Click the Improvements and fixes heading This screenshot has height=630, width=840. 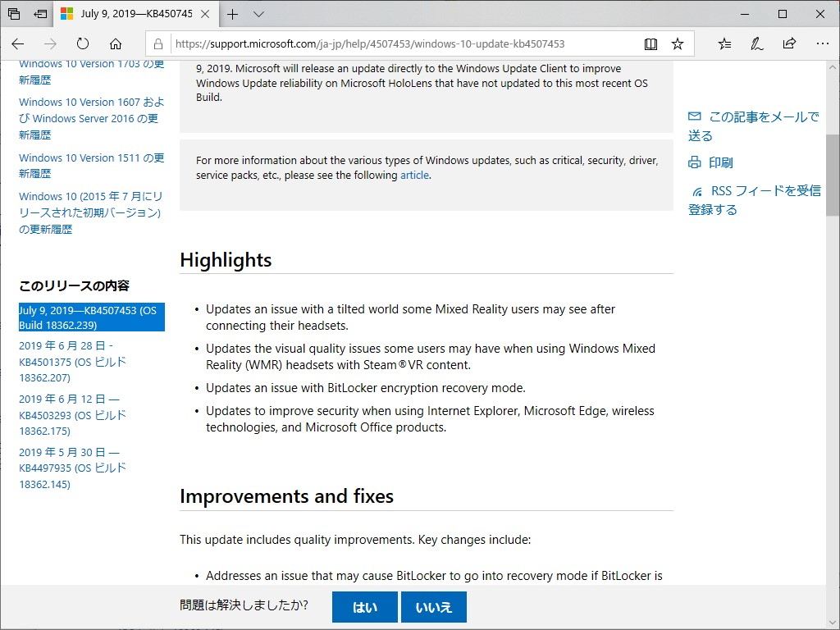coord(286,496)
